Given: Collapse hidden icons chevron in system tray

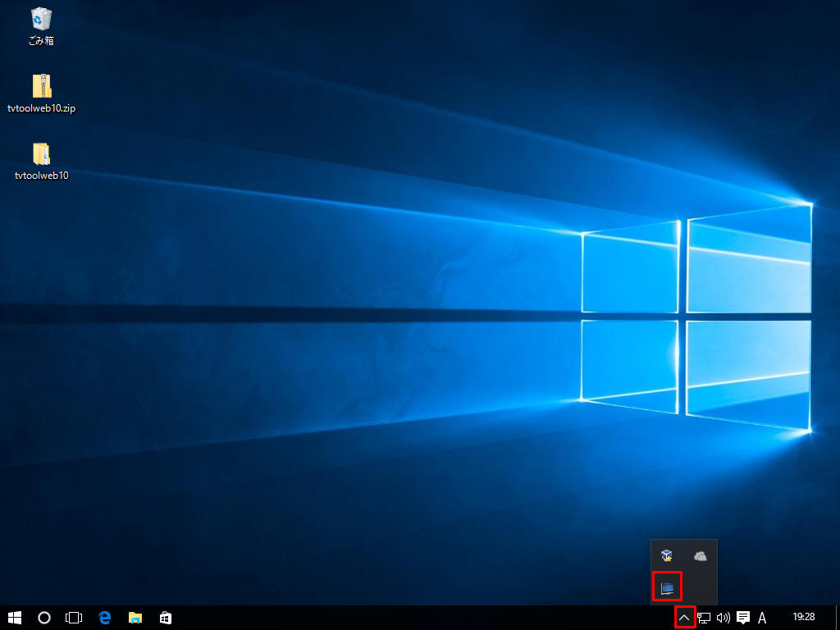Looking at the screenshot, I should 684,618.
